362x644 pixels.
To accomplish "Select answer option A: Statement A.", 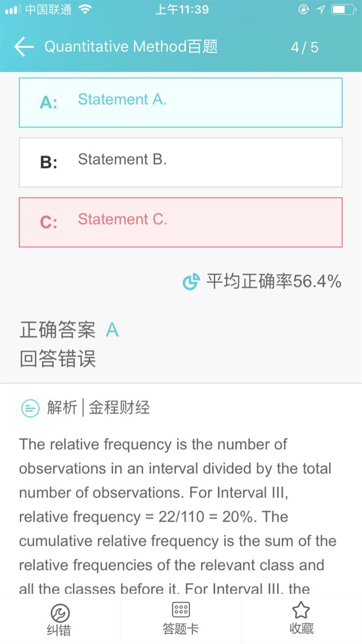I will (181, 102).
